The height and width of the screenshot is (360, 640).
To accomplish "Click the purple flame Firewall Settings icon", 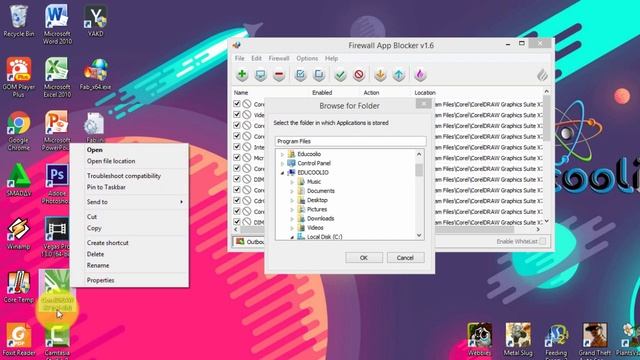I will (x=420, y=75).
